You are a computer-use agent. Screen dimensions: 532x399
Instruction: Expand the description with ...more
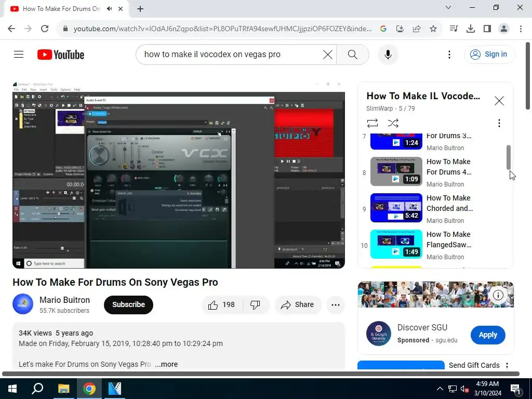166,364
